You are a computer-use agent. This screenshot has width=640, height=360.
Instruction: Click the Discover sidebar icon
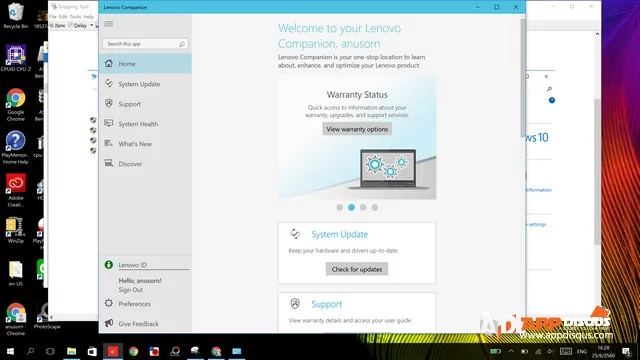point(109,163)
